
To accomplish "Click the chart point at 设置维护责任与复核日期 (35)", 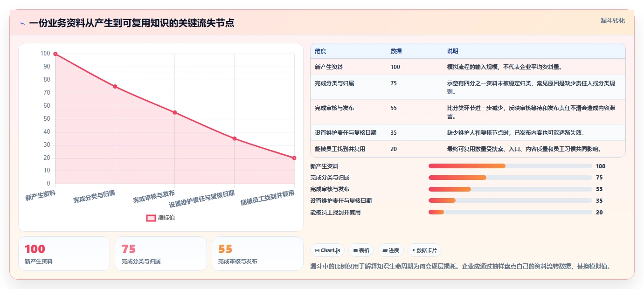I will (235, 138).
